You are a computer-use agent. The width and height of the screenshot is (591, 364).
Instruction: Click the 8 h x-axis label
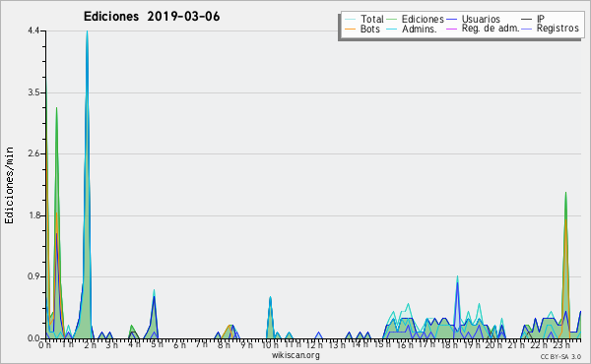tap(224, 344)
